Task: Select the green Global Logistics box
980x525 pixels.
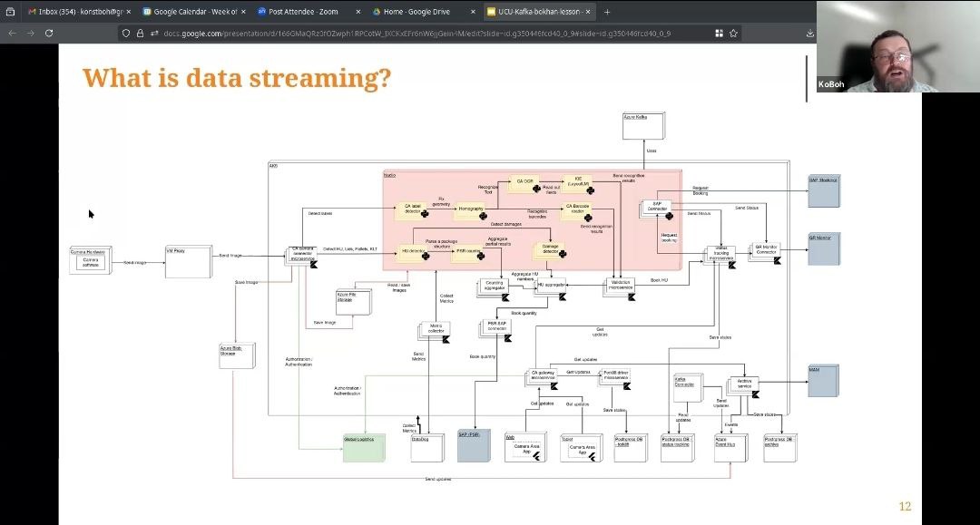Action: (x=364, y=448)
